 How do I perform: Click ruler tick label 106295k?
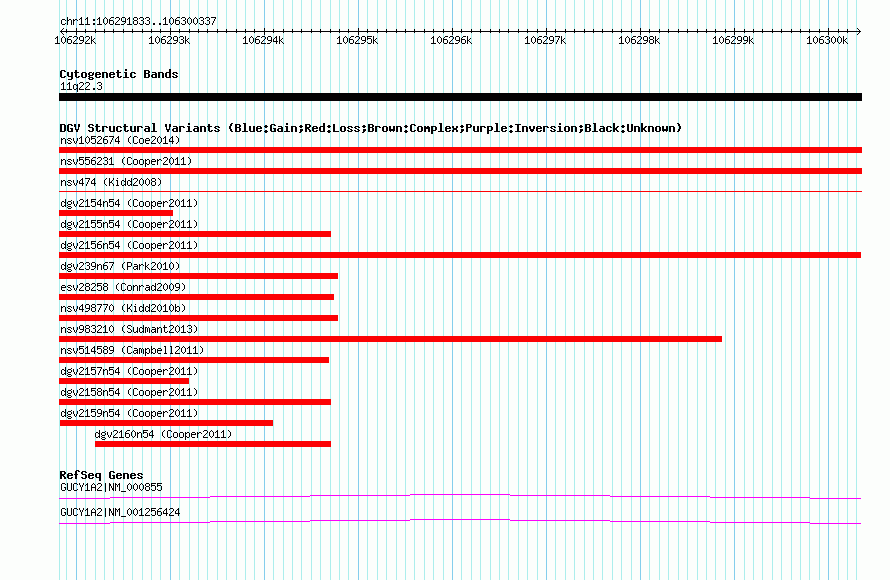(x=357, y=40)
